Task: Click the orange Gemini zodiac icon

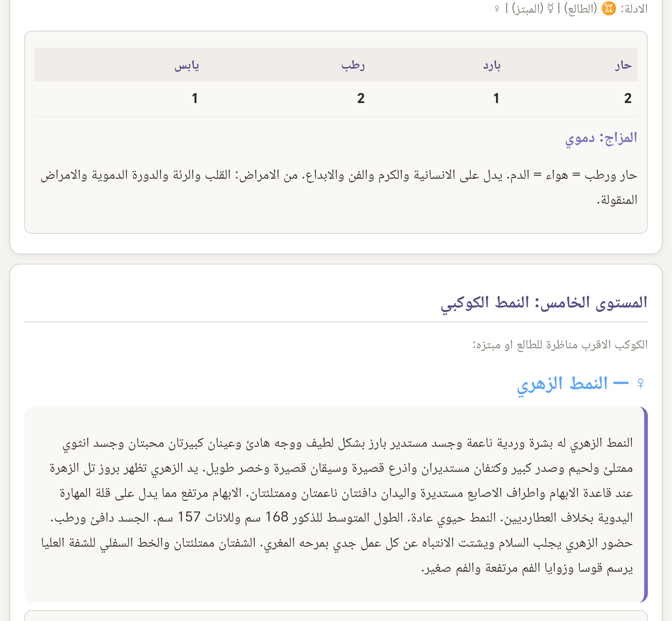Action: (609, 8)
